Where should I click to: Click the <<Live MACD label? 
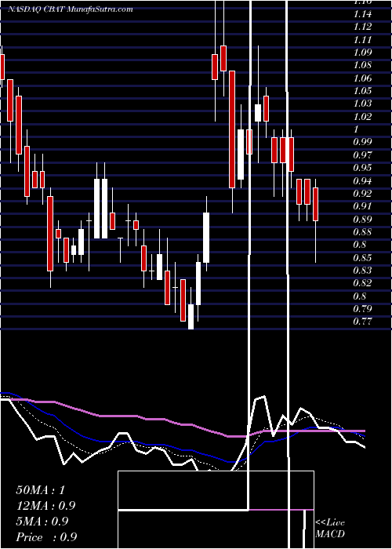[330, 529]
